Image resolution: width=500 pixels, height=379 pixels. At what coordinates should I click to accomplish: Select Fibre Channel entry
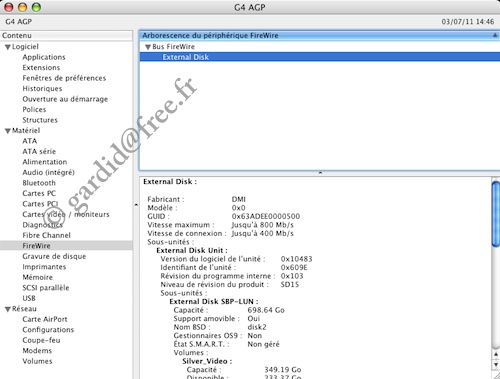tap(46, 235)
